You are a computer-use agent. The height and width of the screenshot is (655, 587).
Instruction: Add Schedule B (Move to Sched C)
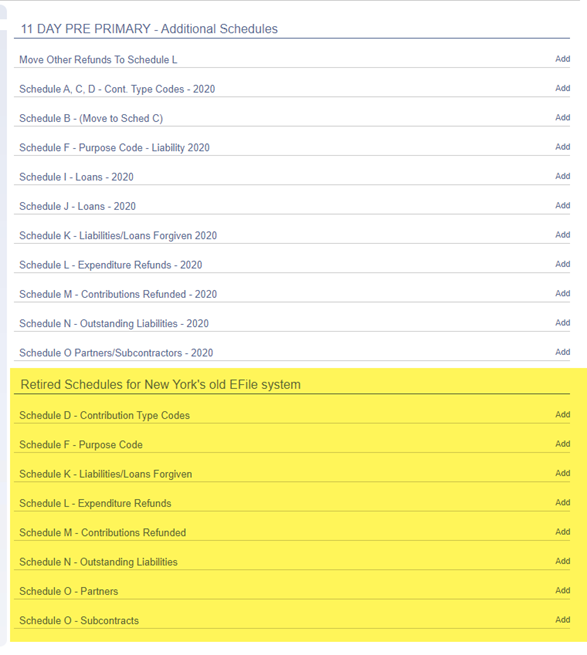click(562, 117)
